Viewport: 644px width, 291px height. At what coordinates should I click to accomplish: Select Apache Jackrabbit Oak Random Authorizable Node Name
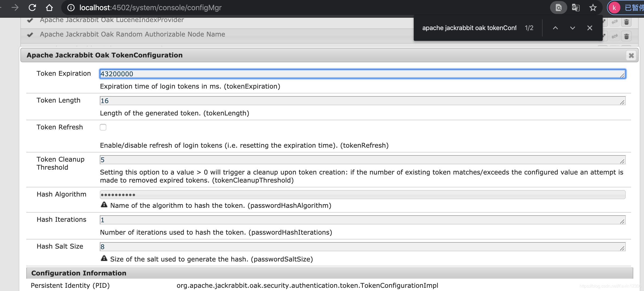[x=133, y=34]
